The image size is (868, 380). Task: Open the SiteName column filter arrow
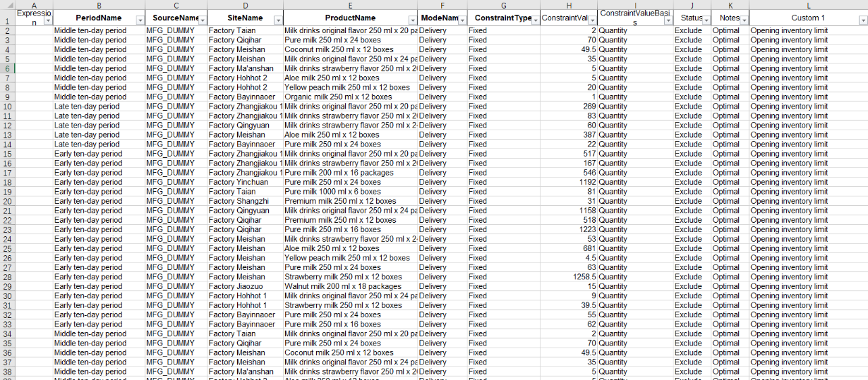pos(278,21)
